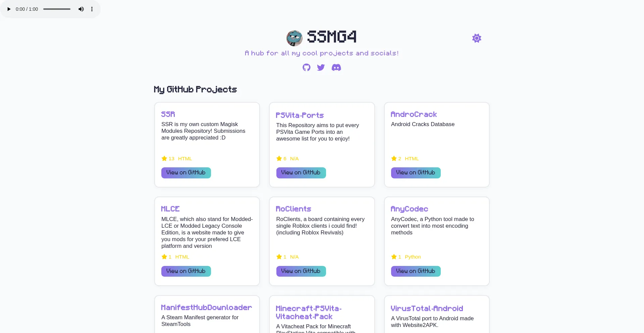The height and width of the screenshot is (333, 644).
Task: Click the star icon on SSR card
Action: tap(164, 159)
